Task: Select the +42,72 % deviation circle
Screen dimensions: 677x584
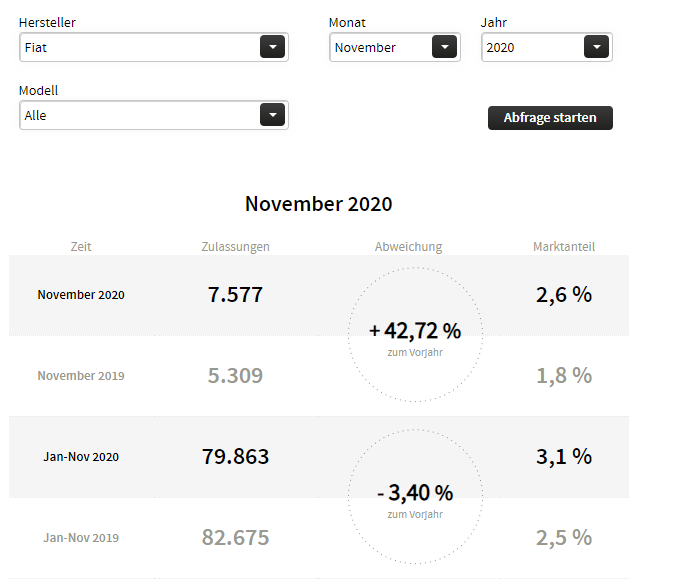Action: [x=415, y=335]
